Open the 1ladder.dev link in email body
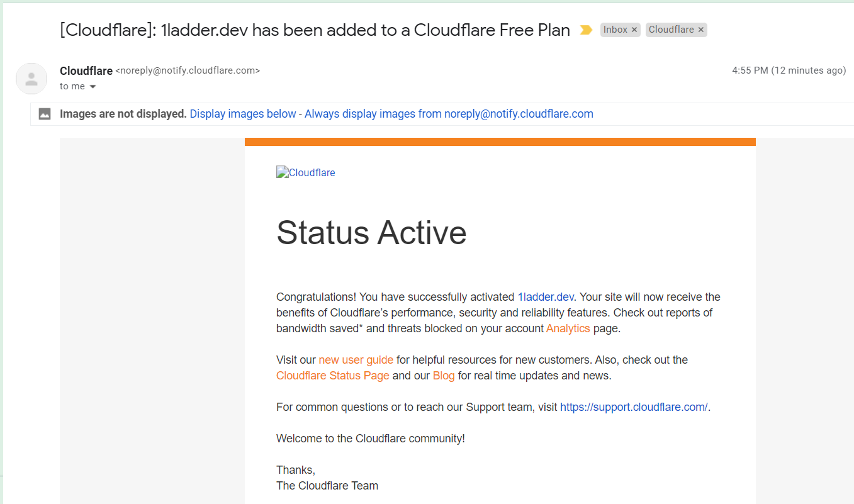 pos(546,297)
